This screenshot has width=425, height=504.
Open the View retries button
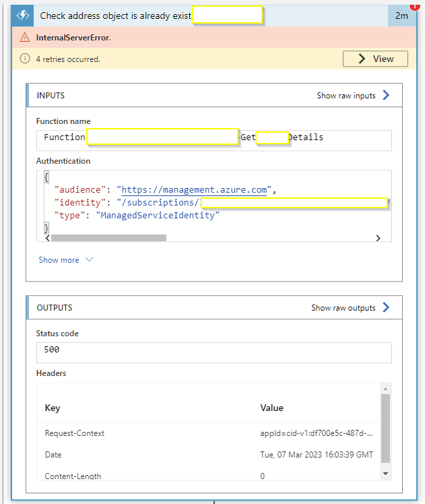(375, 59)
